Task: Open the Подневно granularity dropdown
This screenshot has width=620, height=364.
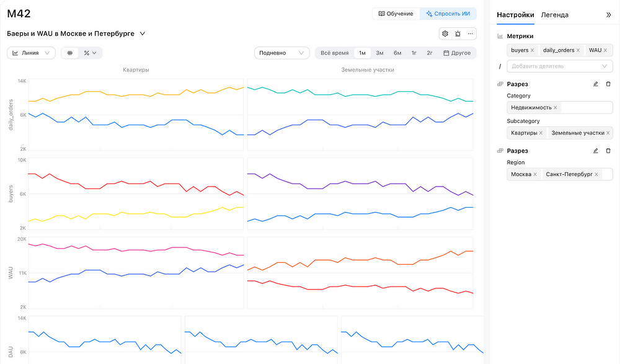Action: point(281,53)
